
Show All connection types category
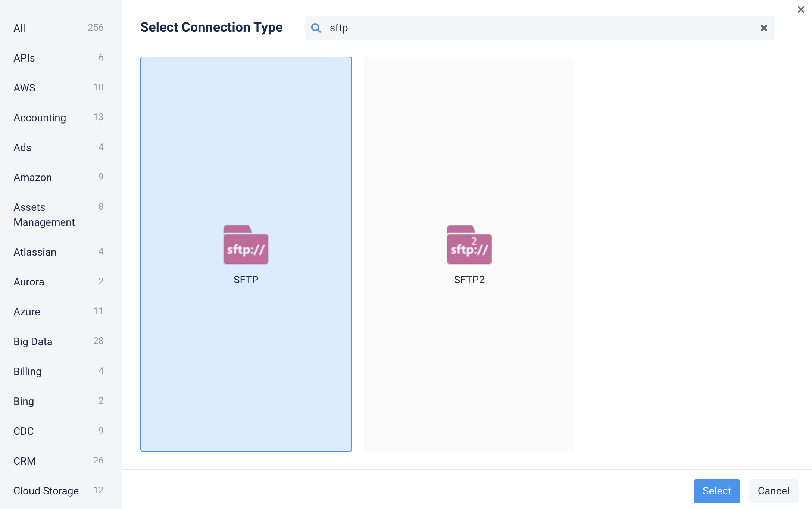click(19, 28)
